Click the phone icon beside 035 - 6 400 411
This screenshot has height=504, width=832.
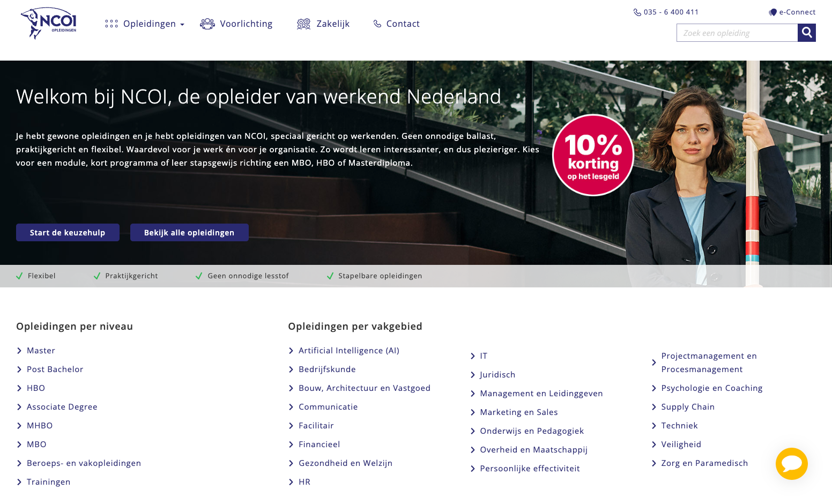[x=637, y=12]
